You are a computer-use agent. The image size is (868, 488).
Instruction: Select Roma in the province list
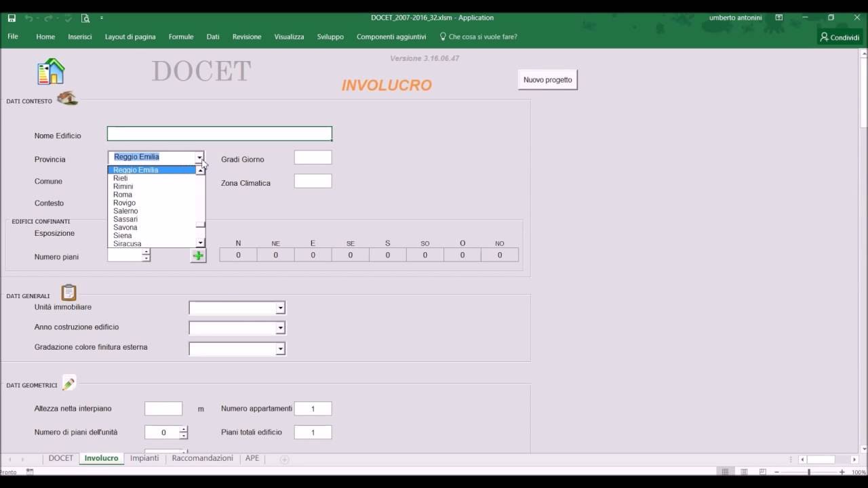[151, 195]
